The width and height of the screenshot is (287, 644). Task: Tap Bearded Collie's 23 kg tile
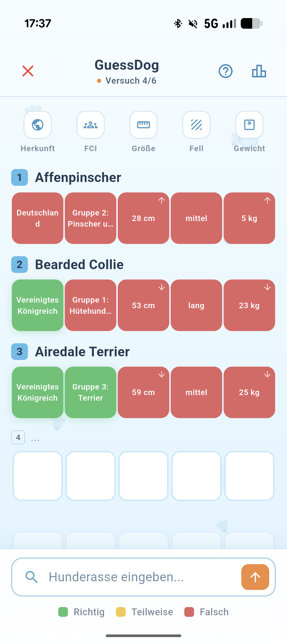[249, 305]
